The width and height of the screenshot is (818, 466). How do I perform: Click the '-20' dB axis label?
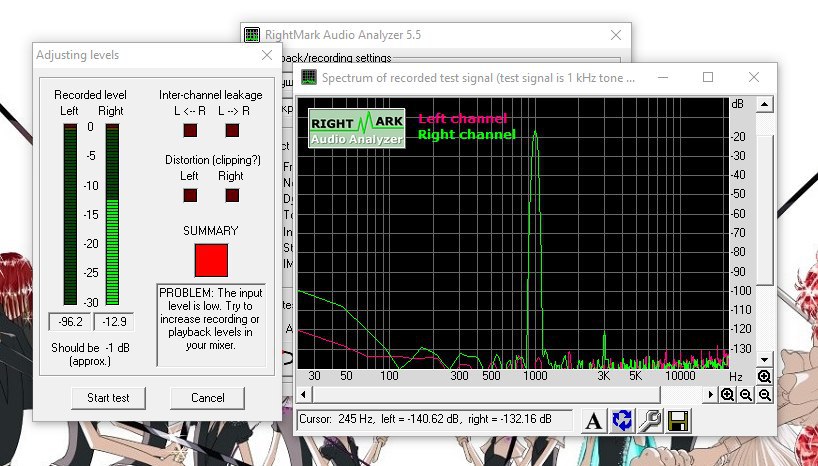coord(738,137)
